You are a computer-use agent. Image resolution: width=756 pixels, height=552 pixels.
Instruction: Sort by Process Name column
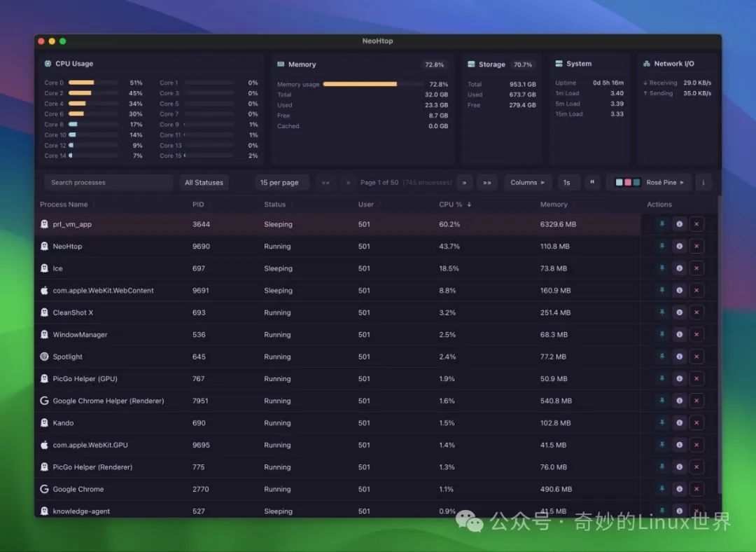64,205
